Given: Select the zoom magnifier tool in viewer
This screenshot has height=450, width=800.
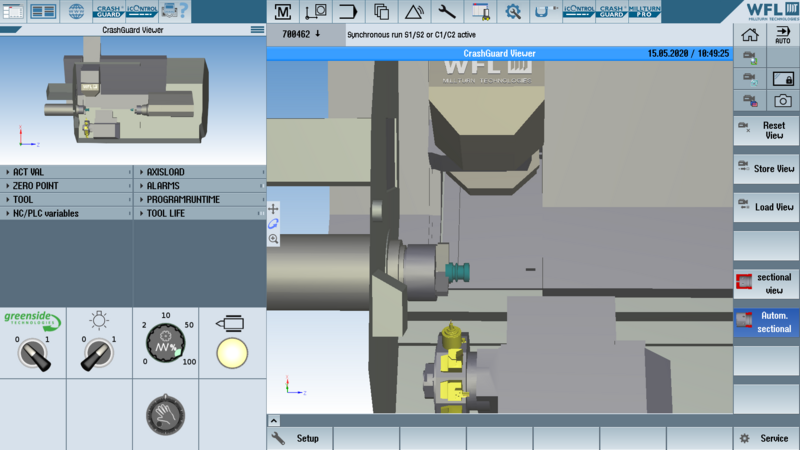Looking at the screenshot, I should pyautogui.click(x=274, y=239).
